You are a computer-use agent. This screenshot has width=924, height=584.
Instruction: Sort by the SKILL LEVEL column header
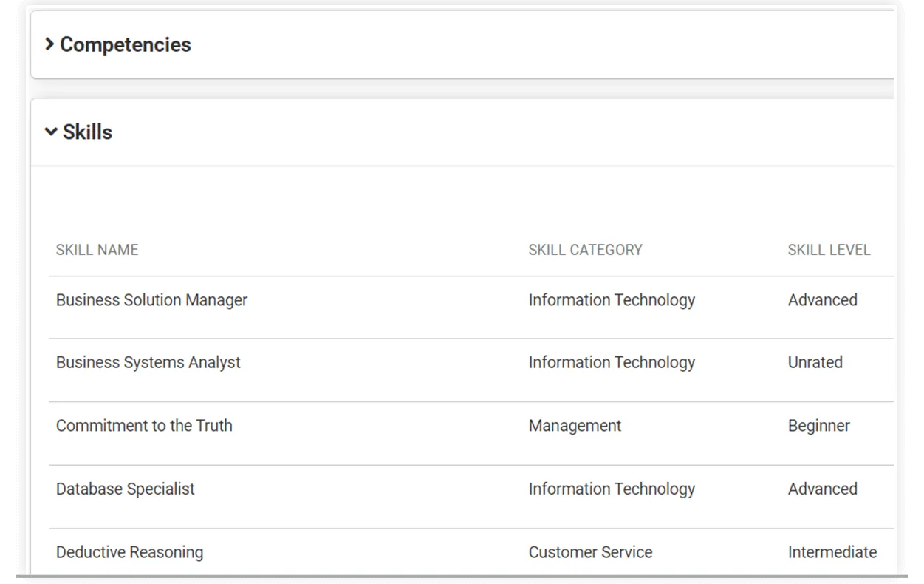coord(829,250)
